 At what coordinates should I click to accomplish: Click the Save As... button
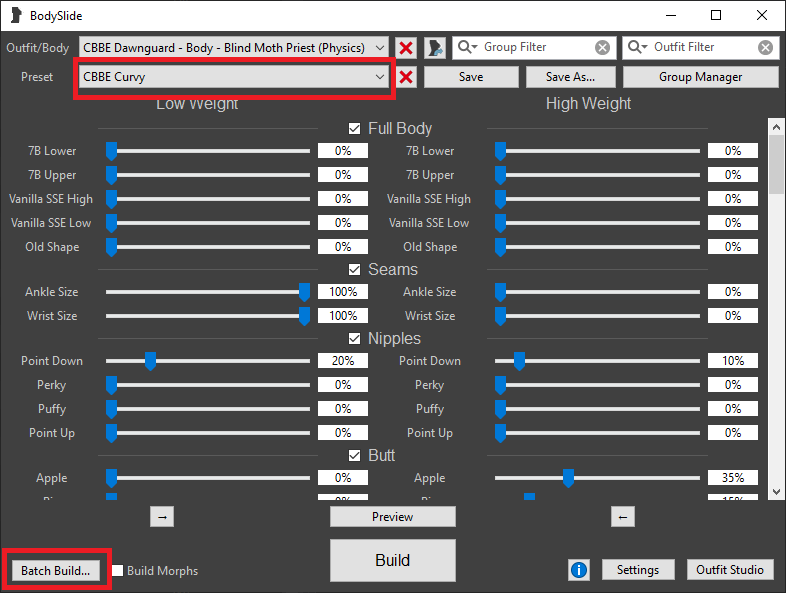(570, 77)
